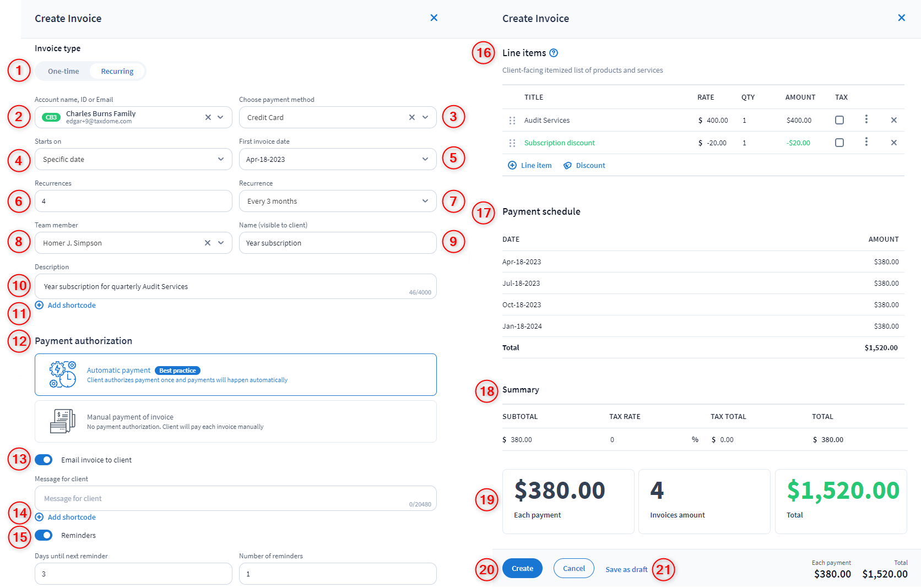Clear the Credit Card payment method

tap(411, 117)
